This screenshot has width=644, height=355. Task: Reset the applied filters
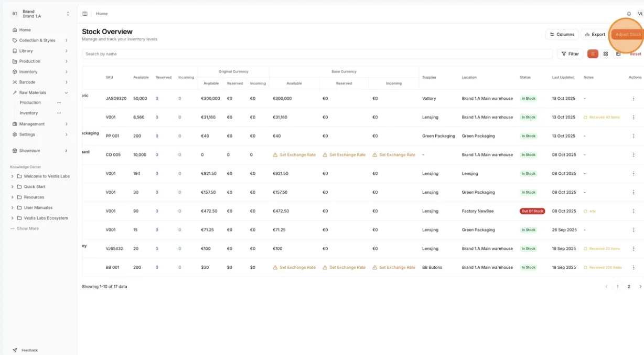click(636, 54)
